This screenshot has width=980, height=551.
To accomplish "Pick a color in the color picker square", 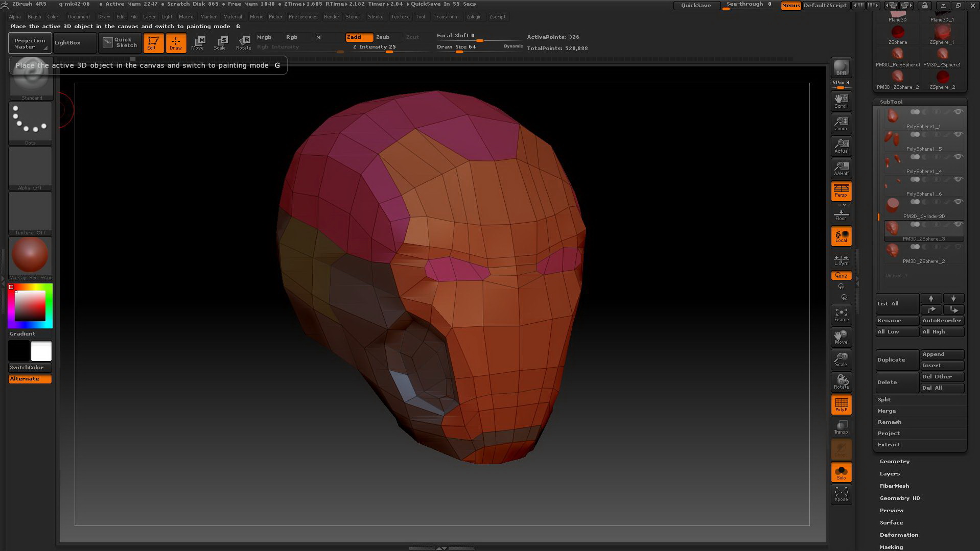I will pyautogui.click(x=30, y=305).
